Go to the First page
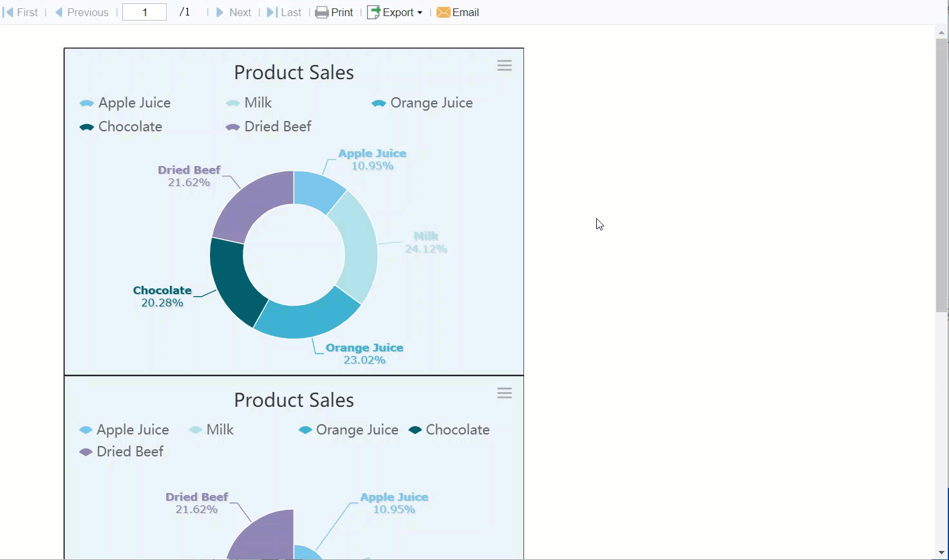The image size is (949, 560). [x=21, y=12]
